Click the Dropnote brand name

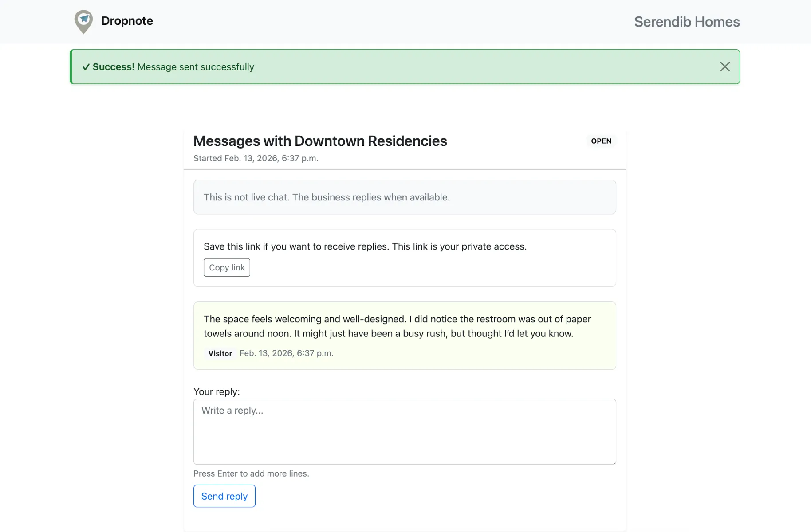[127, 21]
